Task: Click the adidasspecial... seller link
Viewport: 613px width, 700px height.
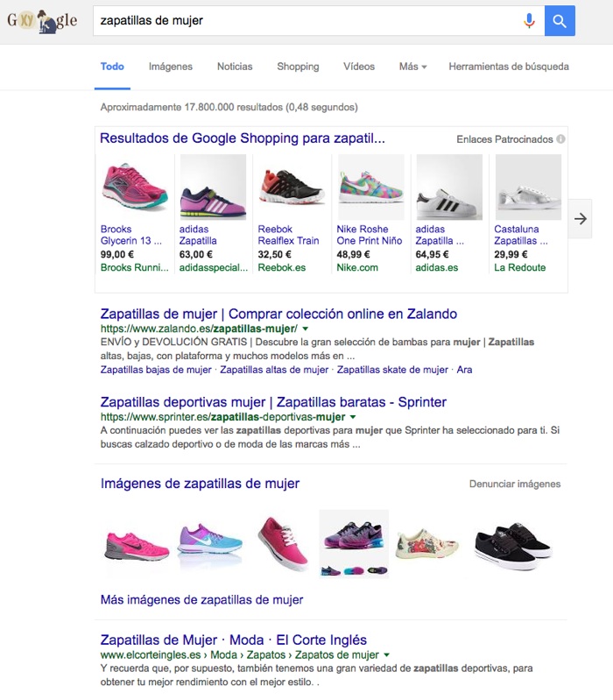Action: 214,267
